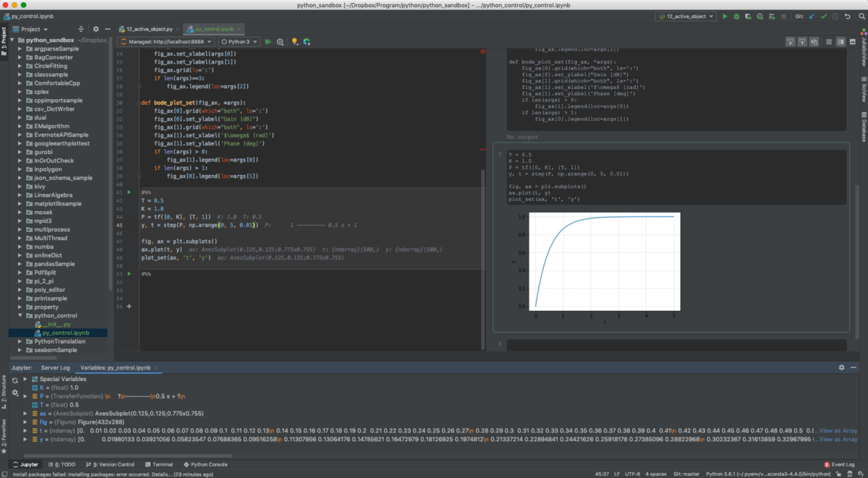The width and height of the screenshot is (868, 478).
Task: Select py_control.ipynb in project tree
Action: (64, 333)
